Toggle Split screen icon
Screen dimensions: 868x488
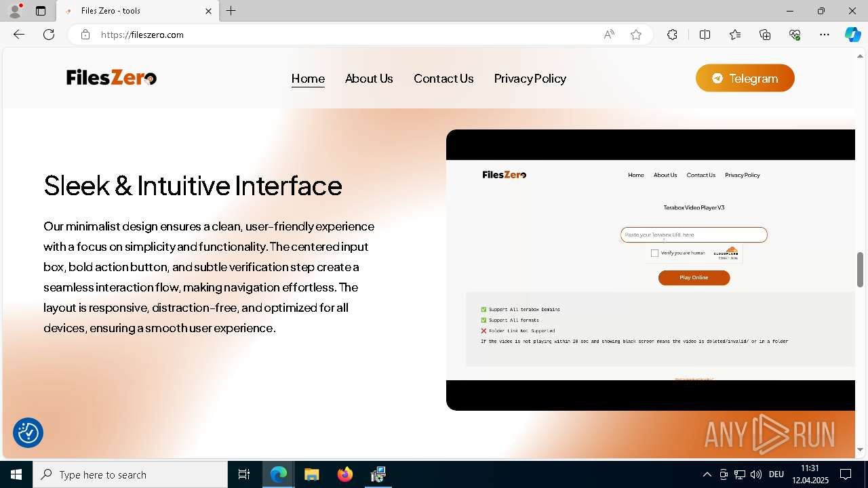tap(705, 35)
